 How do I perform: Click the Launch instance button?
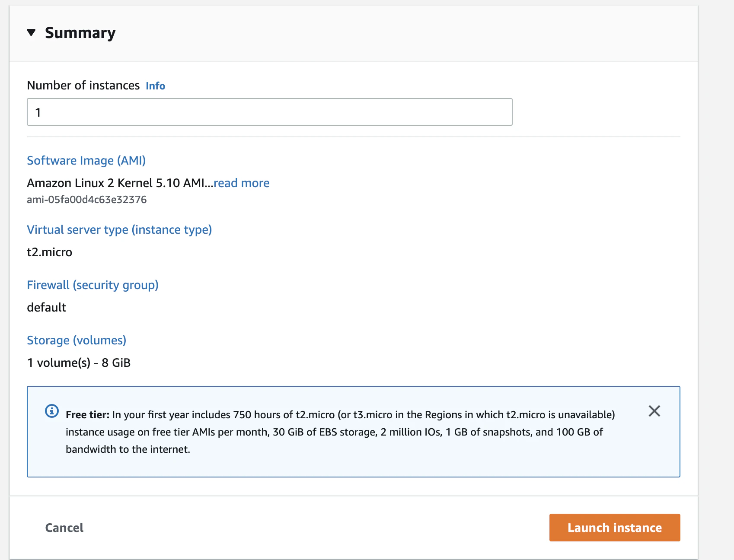tap(614, 528)
